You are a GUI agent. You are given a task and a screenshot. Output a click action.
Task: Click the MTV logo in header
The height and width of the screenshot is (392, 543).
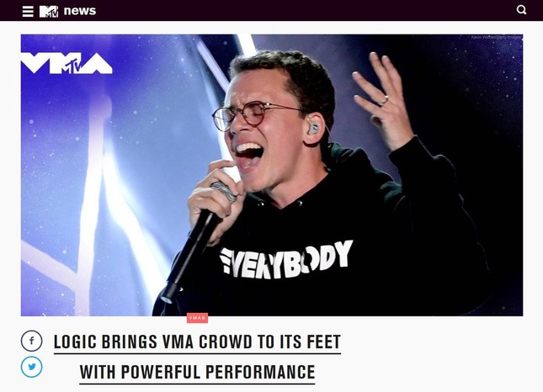click(49, 12)
